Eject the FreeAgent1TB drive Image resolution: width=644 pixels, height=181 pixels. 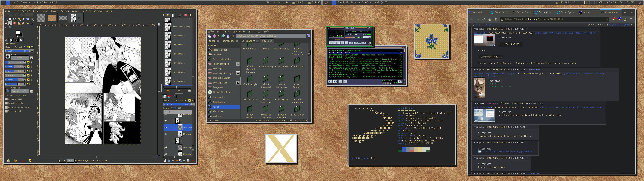coord(238,64)
